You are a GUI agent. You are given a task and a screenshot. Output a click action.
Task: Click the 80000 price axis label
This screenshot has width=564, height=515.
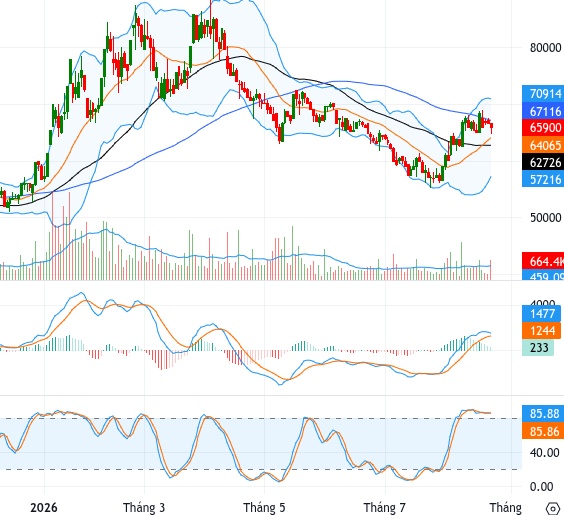[545, 48]
